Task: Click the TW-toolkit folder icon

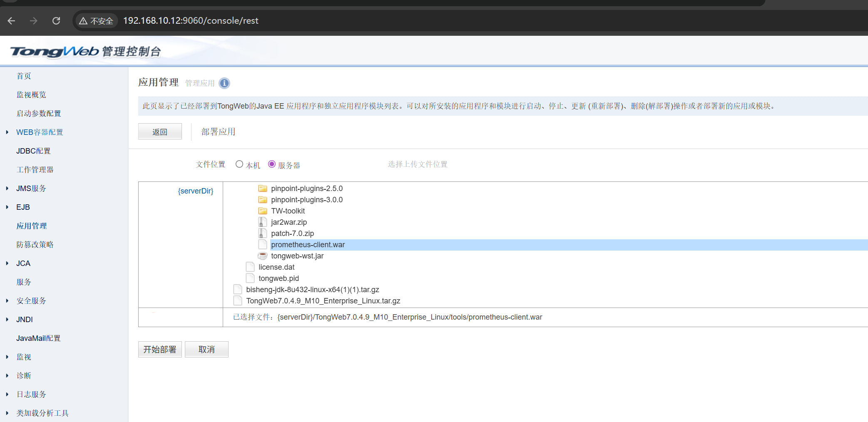Action: click(263, 211)
